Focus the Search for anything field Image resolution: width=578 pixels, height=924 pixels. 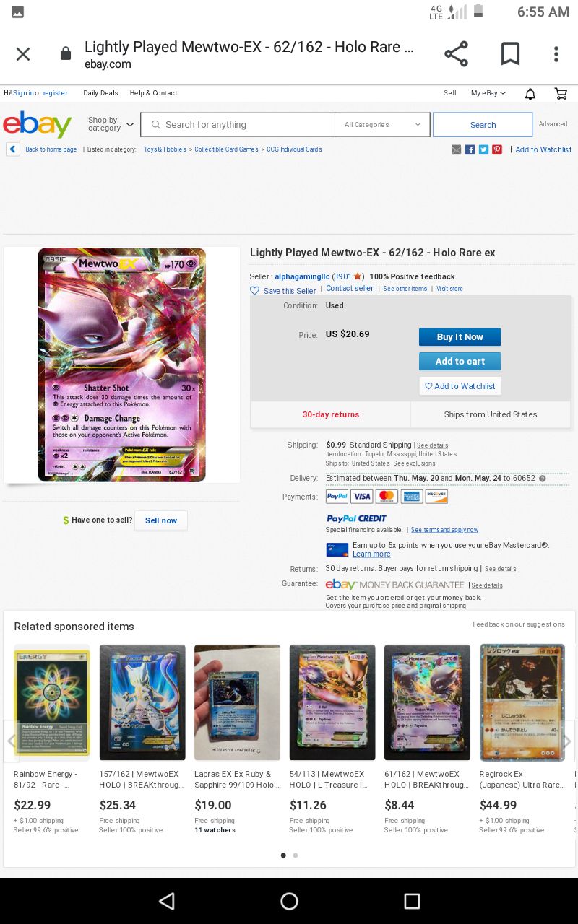pyautogui.click(x=238, y=124)
